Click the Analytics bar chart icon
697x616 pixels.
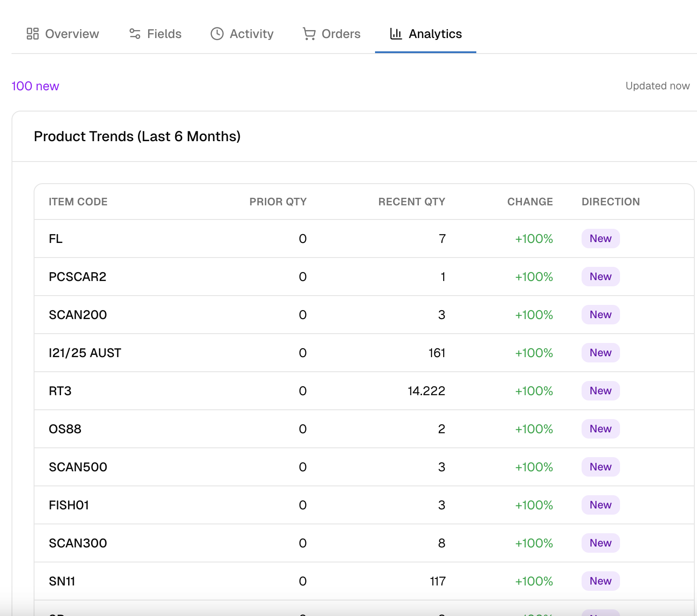pos(396,34)
